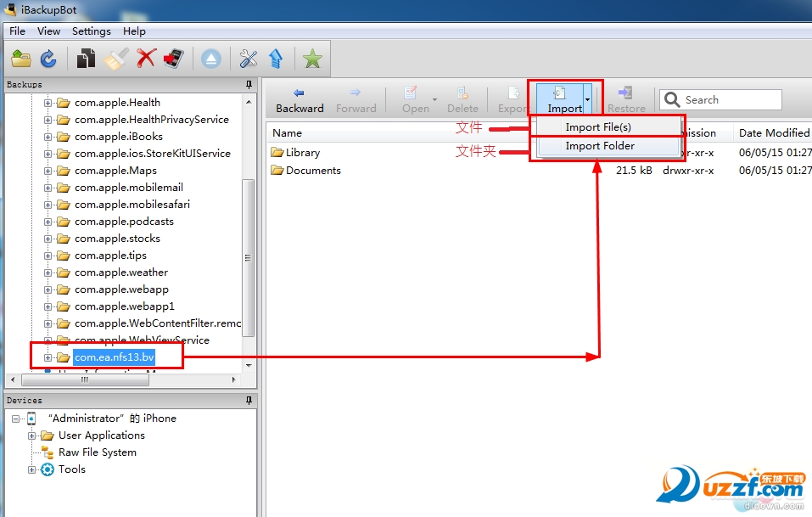Click the open backup folder toolbar icon
This screenshot has height=517, width=812.
21,58
